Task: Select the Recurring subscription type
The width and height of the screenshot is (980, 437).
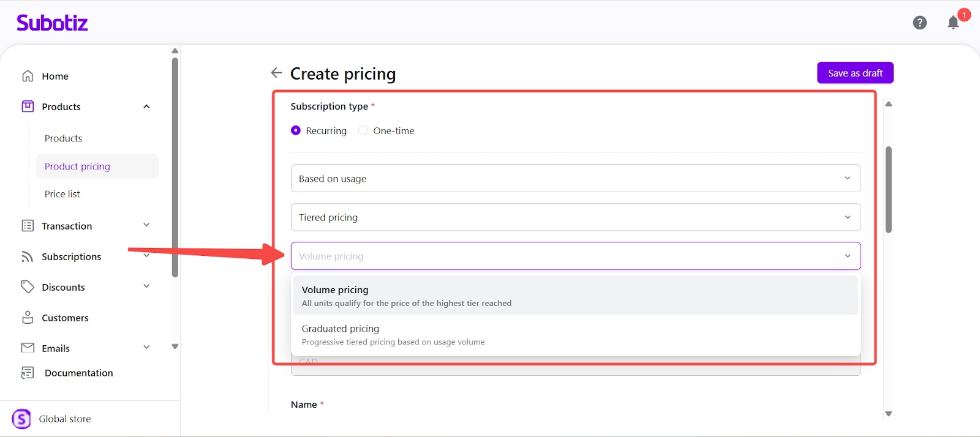Action: tap(296, 130)
